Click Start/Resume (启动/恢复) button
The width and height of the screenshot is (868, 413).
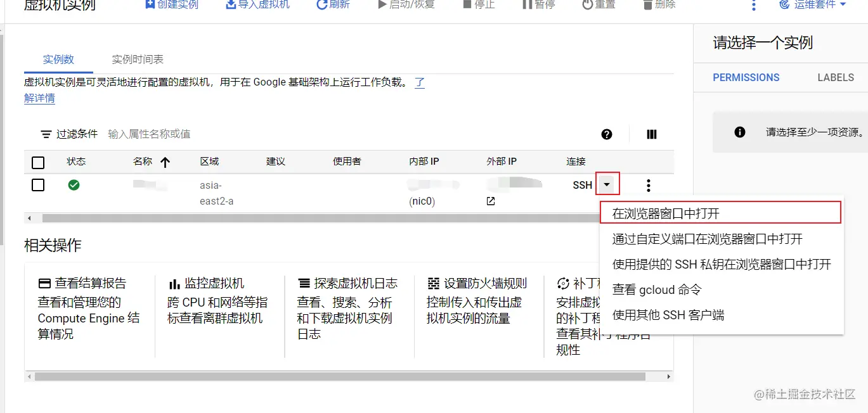(406, 4)
